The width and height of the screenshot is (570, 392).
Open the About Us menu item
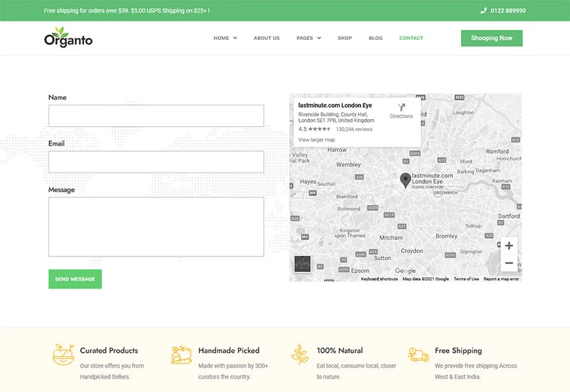pyautogui.click(x=266, y=38)
